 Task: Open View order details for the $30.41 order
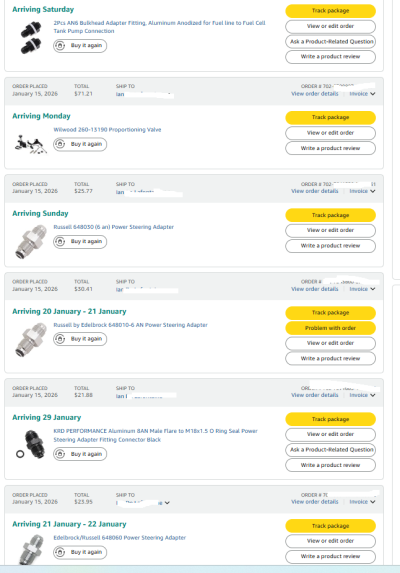315,289
